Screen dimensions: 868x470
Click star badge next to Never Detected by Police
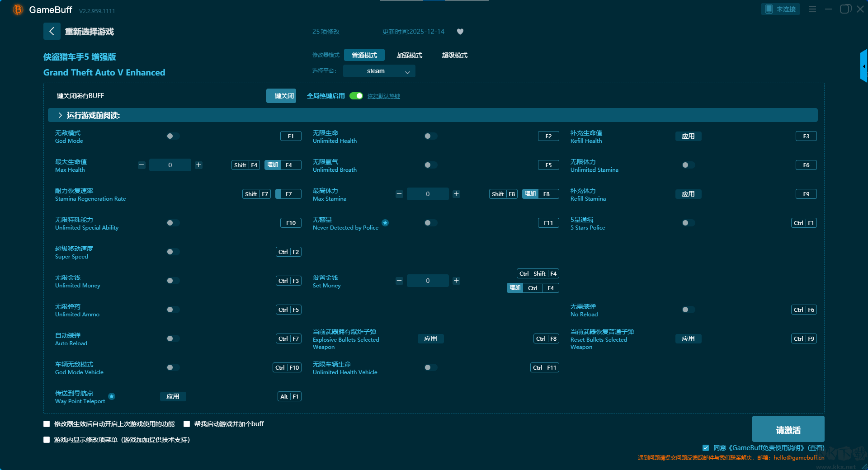point(385,223)
